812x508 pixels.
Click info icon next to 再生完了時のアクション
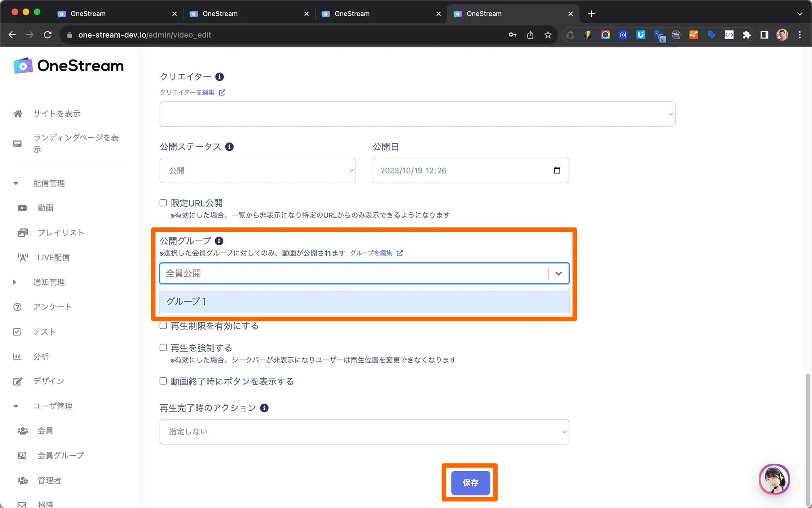pyautogui.click(x=264, y=408)
